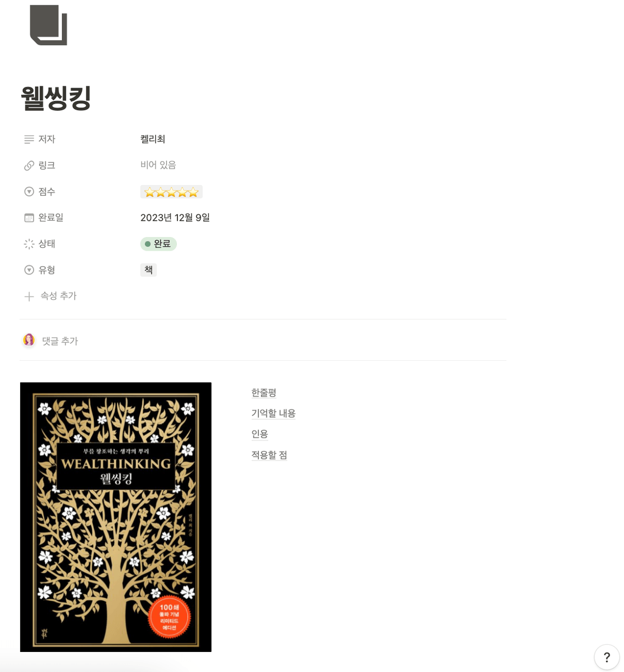Click the 기억할 내용 link
Viewport: 624px width, 672px height.
273,413
